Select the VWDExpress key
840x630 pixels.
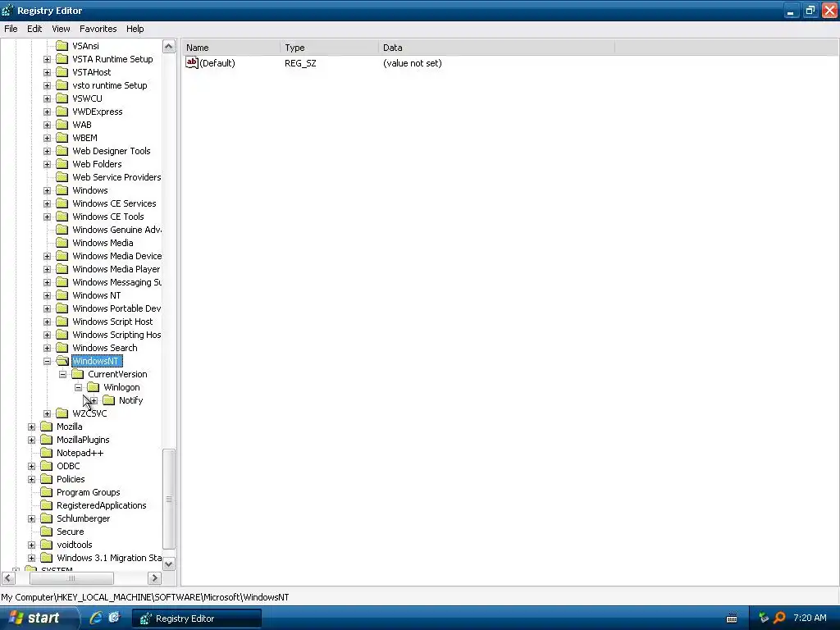coord(98,112)
